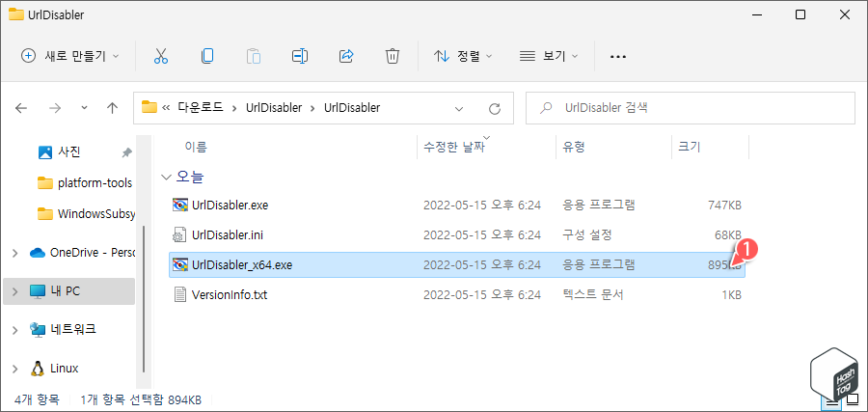
Task: Go back with the back arrow
Action: (21, 108)
